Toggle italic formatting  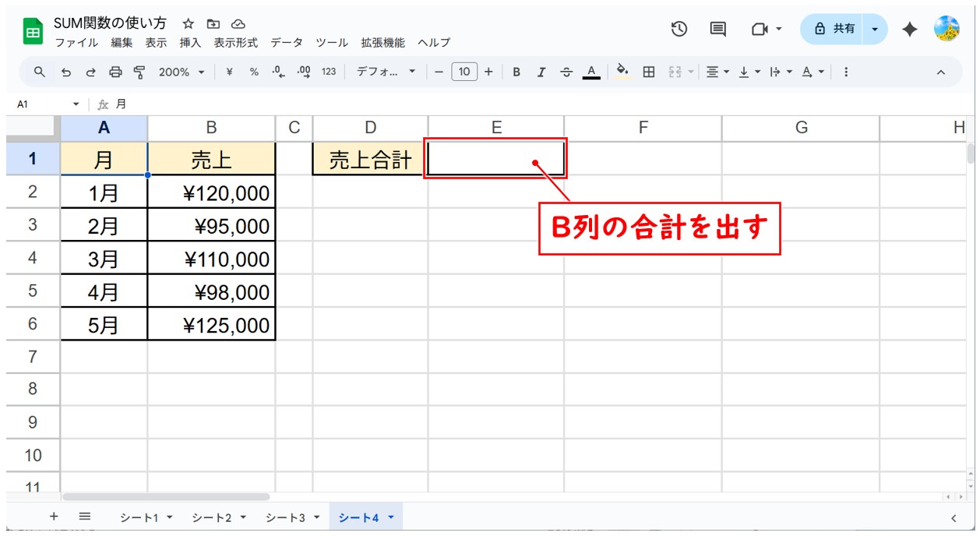click(541, 72)
